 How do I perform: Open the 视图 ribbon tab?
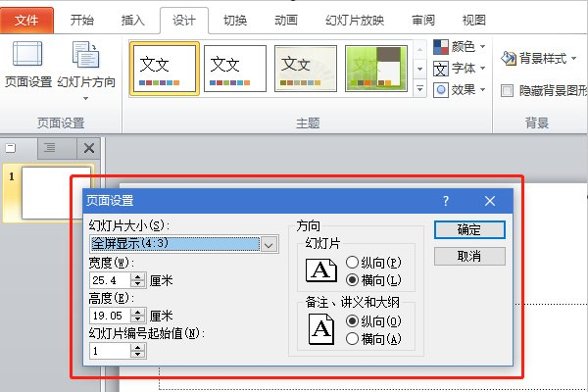[474, 20]
